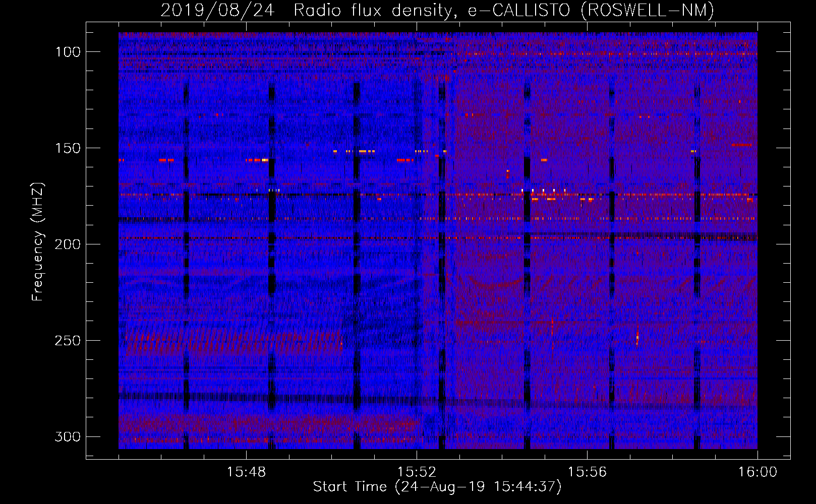Select the '100' frequency axis label
This screenshot has width=816, height=504.
pyautogui.click(x=68, y=52)
